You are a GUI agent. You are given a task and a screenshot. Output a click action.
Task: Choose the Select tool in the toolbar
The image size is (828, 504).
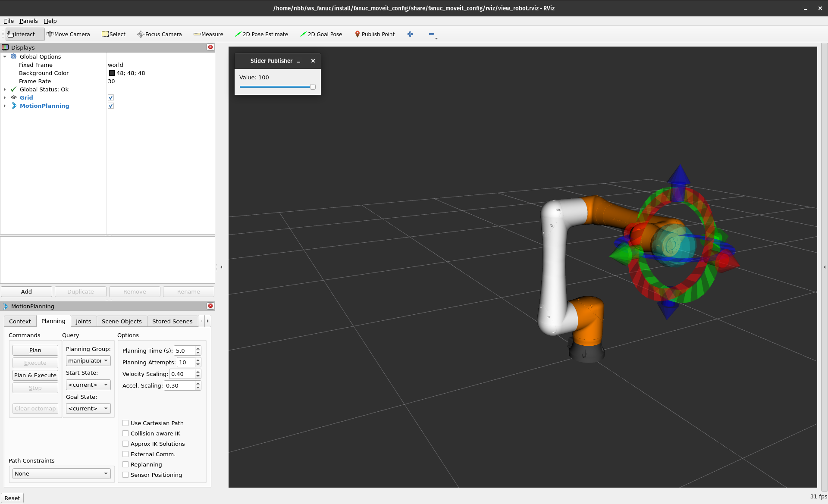tap(113, 34)
